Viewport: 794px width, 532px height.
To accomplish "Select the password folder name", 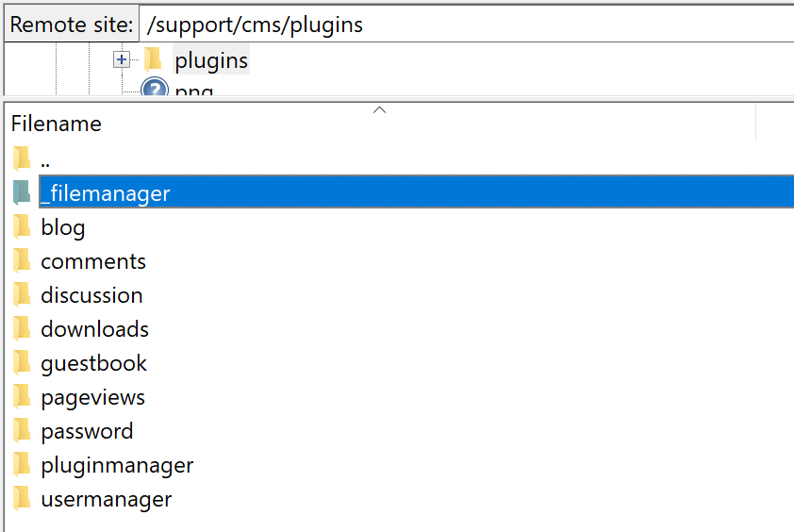I will [87, 431].
